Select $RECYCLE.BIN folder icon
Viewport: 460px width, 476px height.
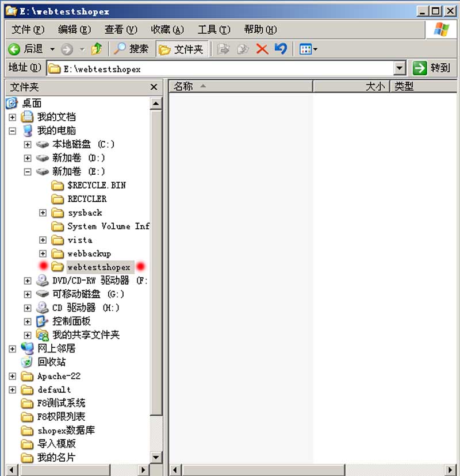pyautogui.click(x=57, y=186)
